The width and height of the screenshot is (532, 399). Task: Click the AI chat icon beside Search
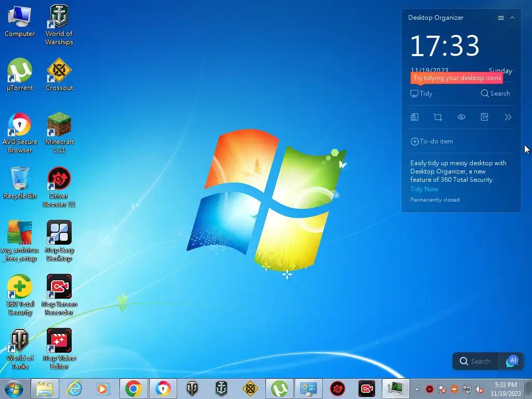point(512,362)
